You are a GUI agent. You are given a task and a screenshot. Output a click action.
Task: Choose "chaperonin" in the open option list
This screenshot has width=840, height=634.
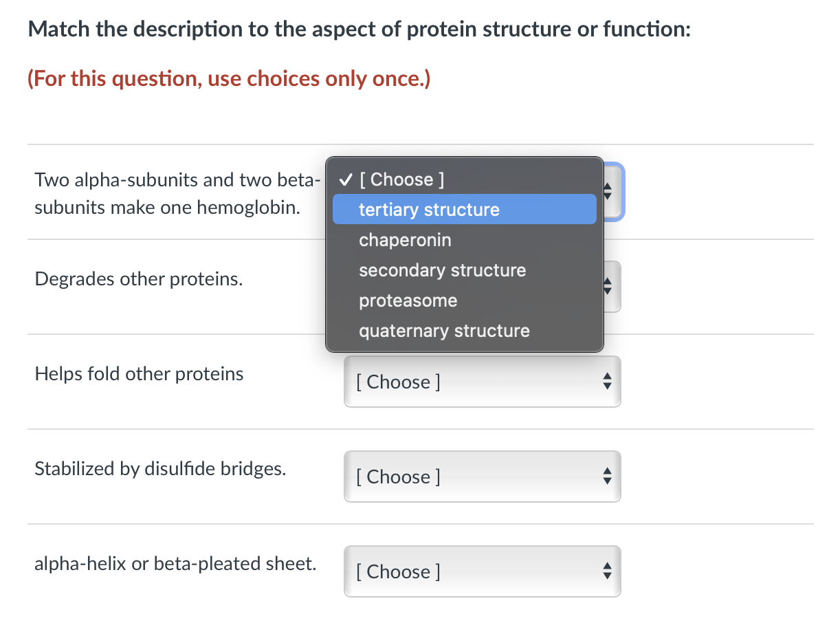405,239
